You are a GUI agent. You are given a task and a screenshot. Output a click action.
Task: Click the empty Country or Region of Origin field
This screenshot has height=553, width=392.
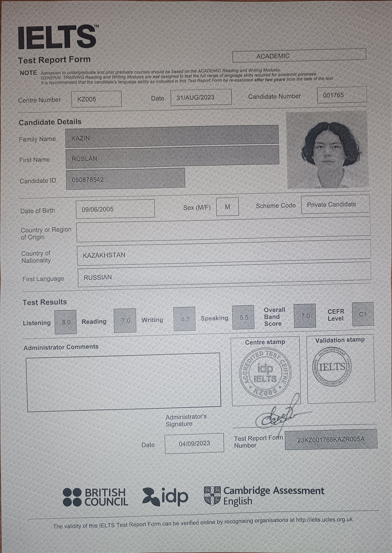224,230
